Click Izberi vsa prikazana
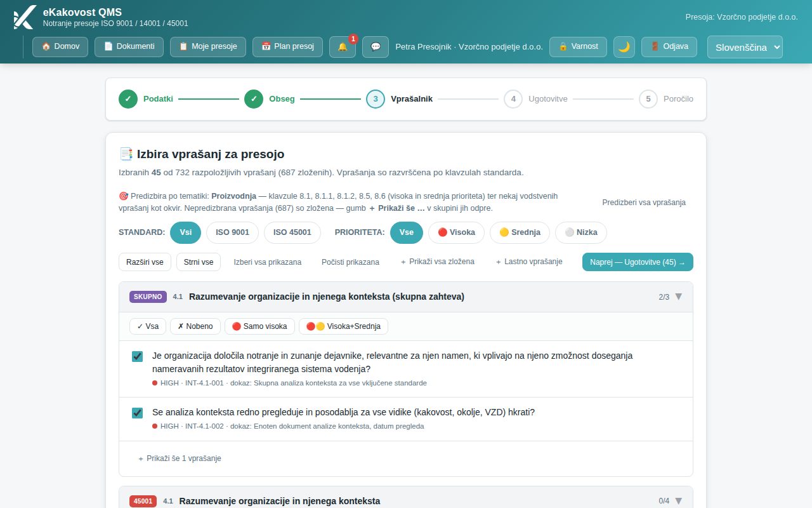Image resolution: width=812 pixels, height=508 pixels. tap(268, 262)
